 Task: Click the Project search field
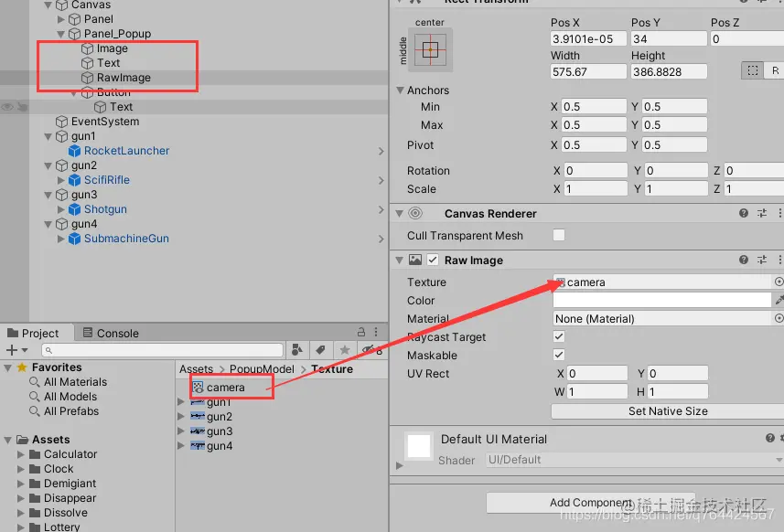pyautogui.click(x=163, y=350)
